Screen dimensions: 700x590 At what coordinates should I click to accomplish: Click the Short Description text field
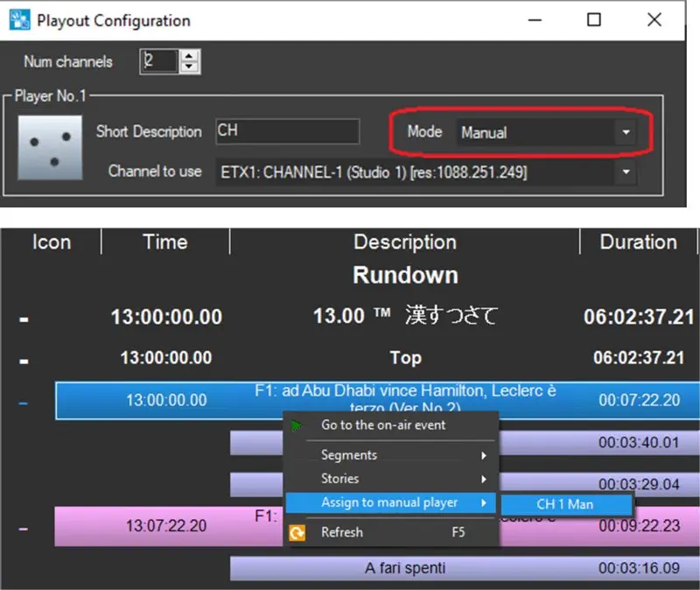point(287,131)
